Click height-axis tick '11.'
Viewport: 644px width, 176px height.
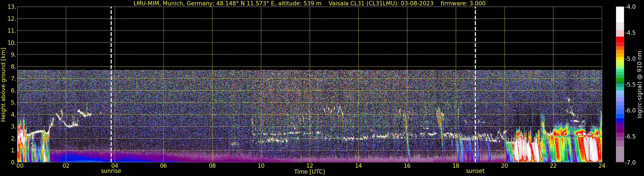12,31
